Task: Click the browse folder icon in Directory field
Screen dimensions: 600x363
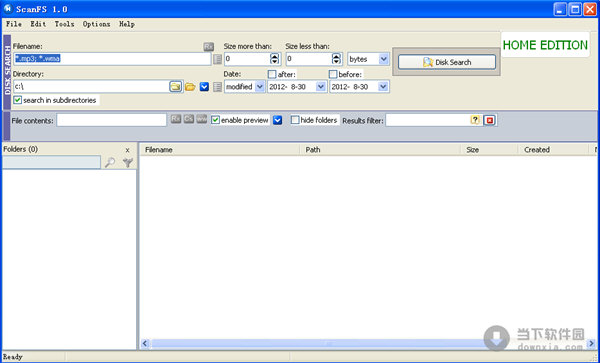Action: tap(175, 87)
